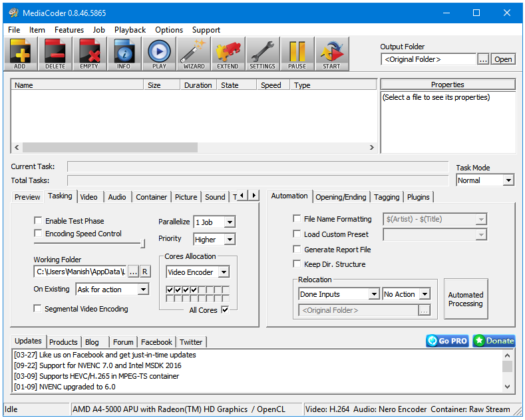525x420 pixels.
Task: Expand the $(Artist) - $(Title) format dropdown
Action: (x=481, y=220)
